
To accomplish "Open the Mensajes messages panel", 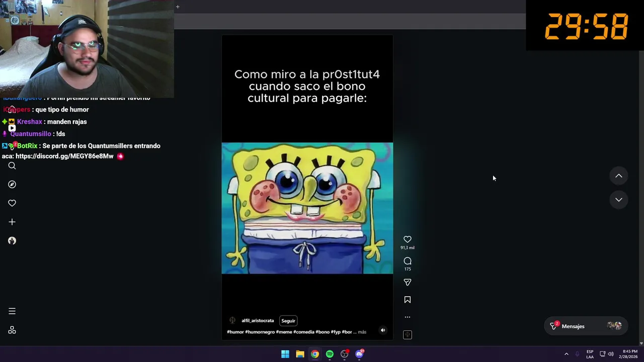I will click(x=586, y=326).
